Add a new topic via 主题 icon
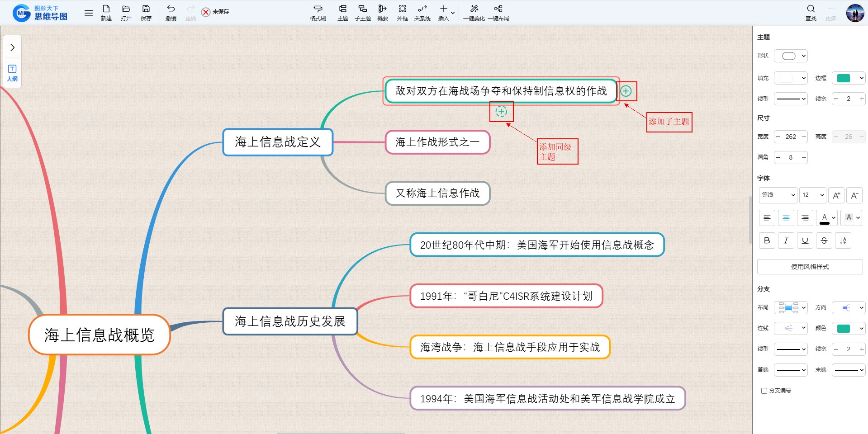868x434 pixels. coord(342,12)
